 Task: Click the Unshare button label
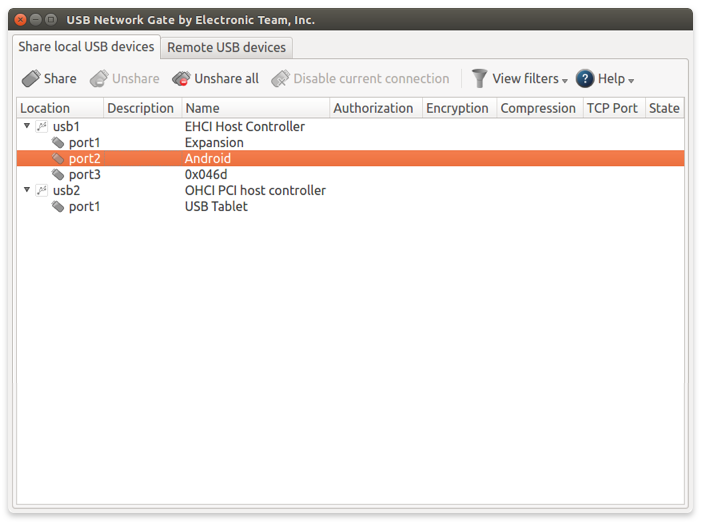click(x=135, y=79)
